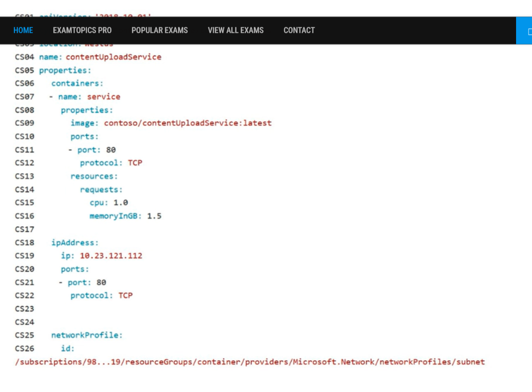
Task: Select the /subscriptions resource path text
Action: [250, 362]
